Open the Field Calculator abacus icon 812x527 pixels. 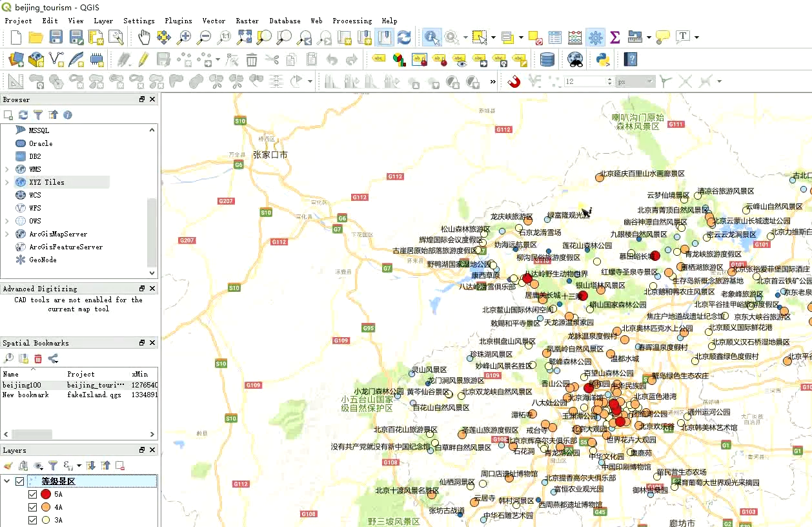pos(575,37)
